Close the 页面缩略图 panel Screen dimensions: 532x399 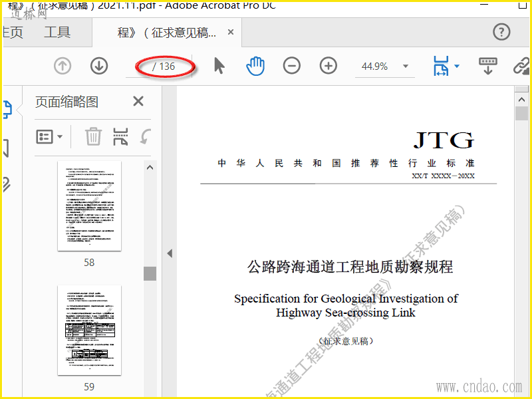(138, 101)
